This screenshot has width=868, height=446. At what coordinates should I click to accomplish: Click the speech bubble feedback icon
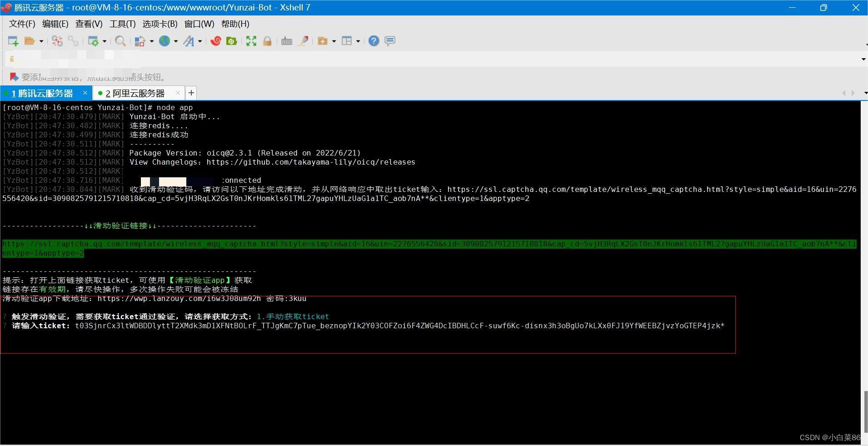390,41
